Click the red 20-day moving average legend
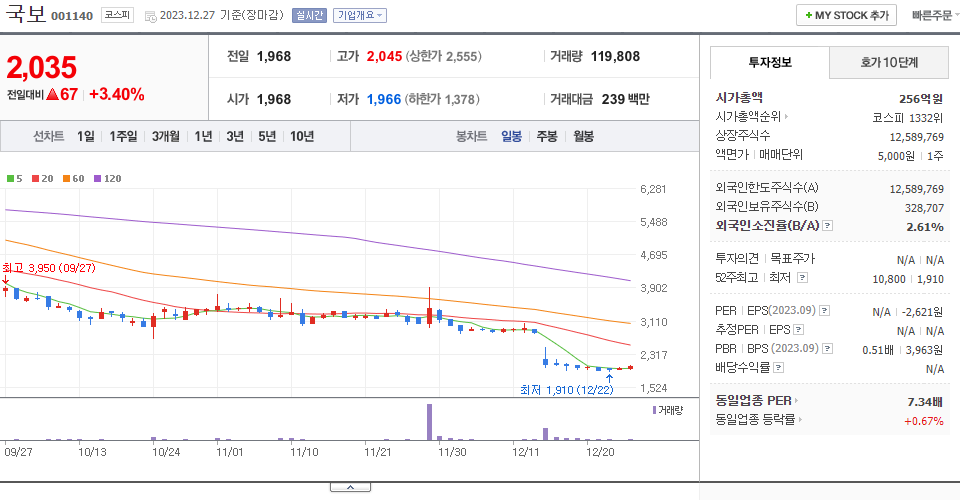The width and height of the screenshot is (960, 500). (42, 179)
